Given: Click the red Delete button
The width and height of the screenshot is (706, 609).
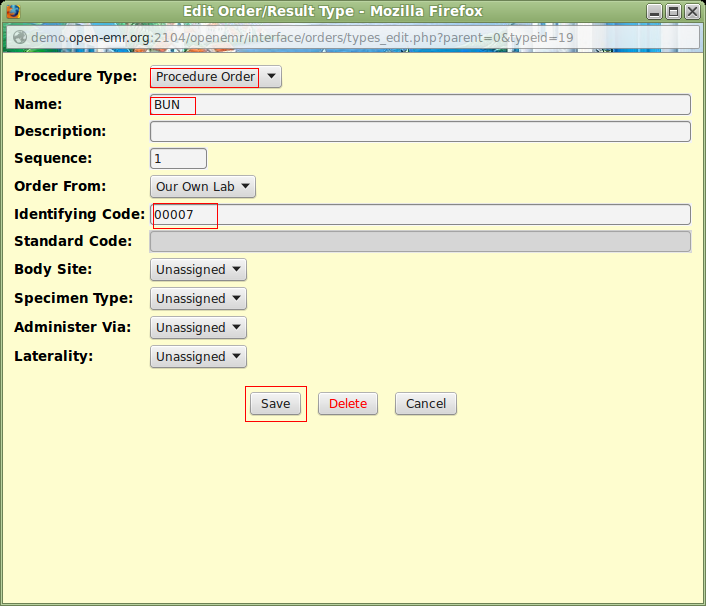Looking at the screenshot, I should click(x=348, y=404).
